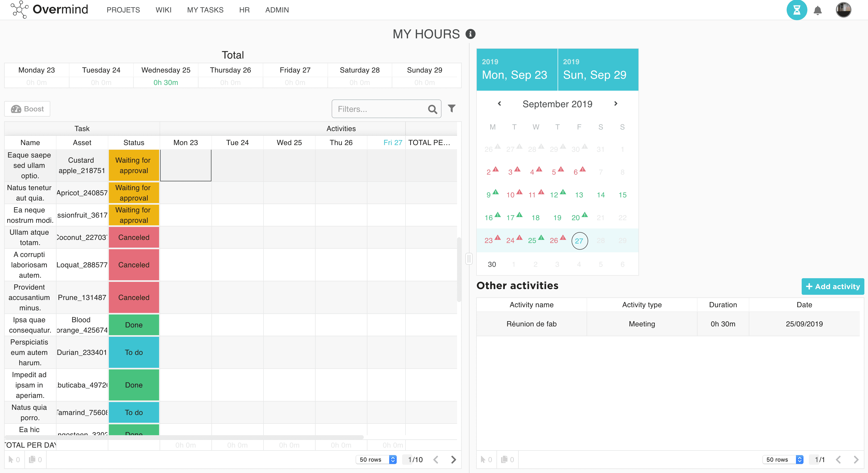Image resolution: width=868 pixels, height=473 pixels.
Task: Click Add activity button
Action: point(833,286)
